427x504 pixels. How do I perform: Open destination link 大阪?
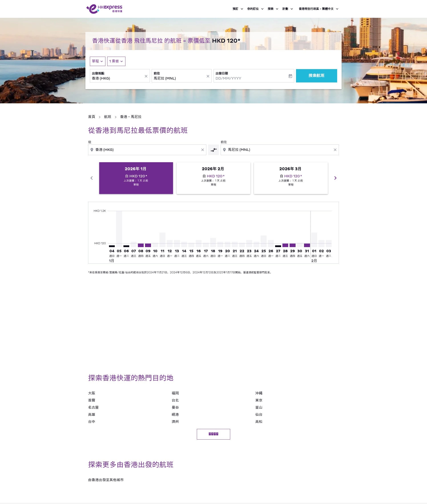pos(91,393)
